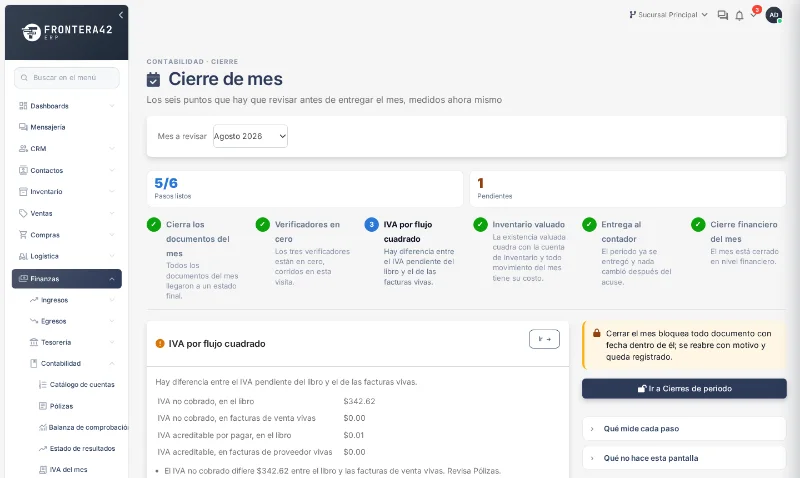The width and height of the screenshot is (800, 478).
Task: Collapse the Contabilidad submenu chevron
Action: pyautogui.click(x=111, y=363)
